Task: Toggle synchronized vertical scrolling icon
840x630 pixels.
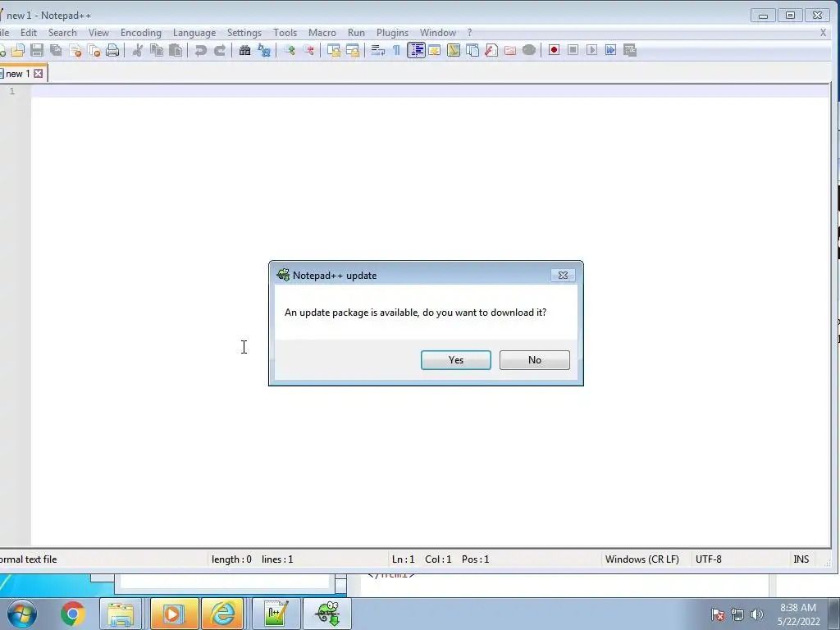Action: click(334, 50)
